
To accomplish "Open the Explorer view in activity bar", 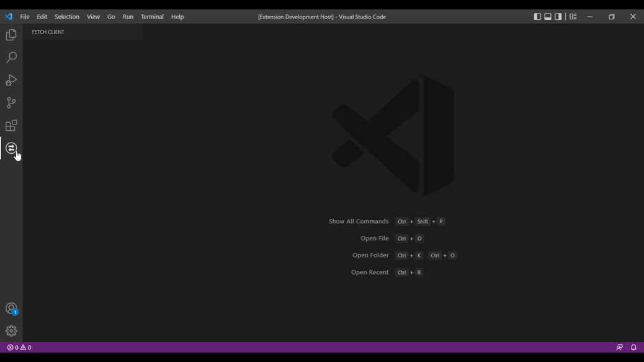I will 11,35.
